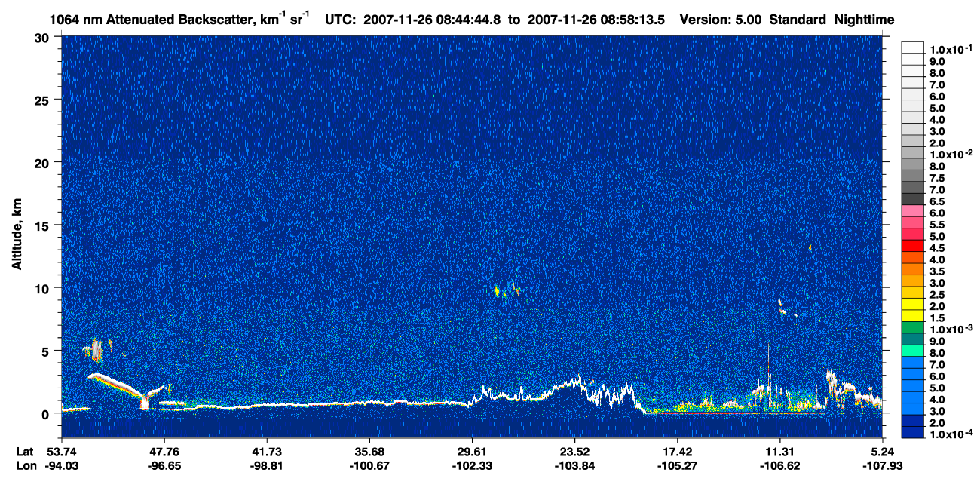The width and height of the screenshot is (980, 503).
Task: Click latitude value 5.24
Action: tap(884, 452)
